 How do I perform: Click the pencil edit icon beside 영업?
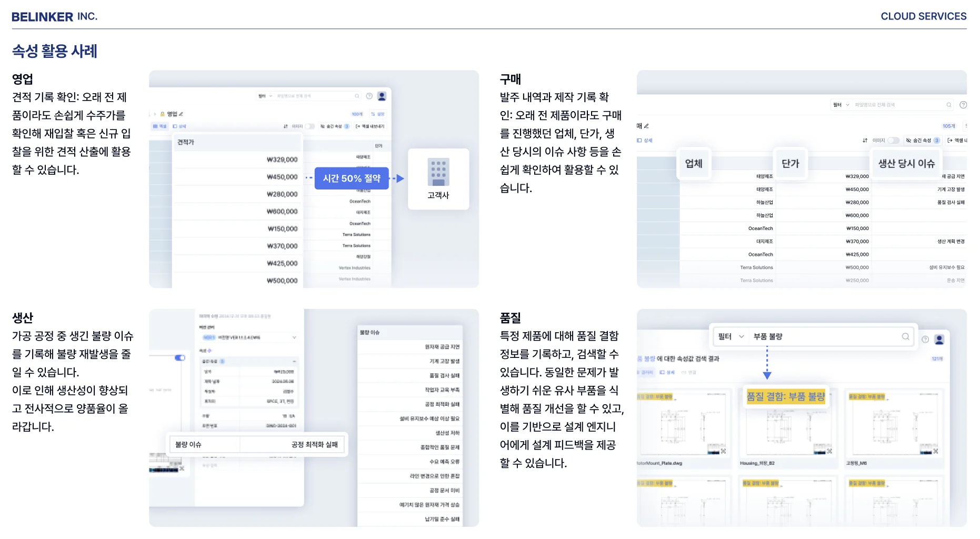click(x=181, y=114)
